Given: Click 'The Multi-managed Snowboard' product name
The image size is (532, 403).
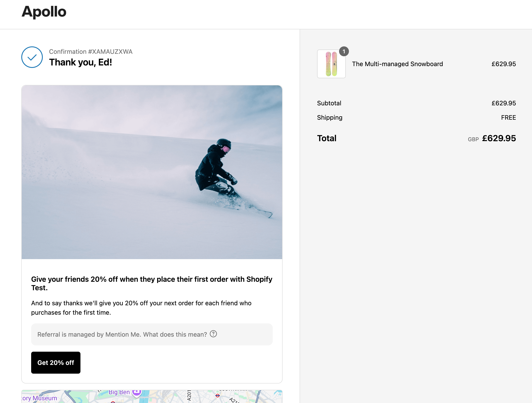Looking at the screenshot, I should (397, 64).
